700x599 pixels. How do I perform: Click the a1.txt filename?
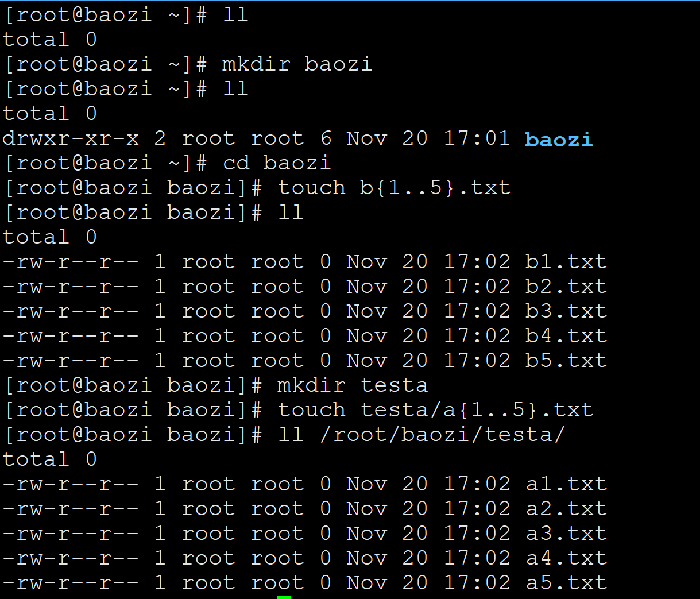566,484
